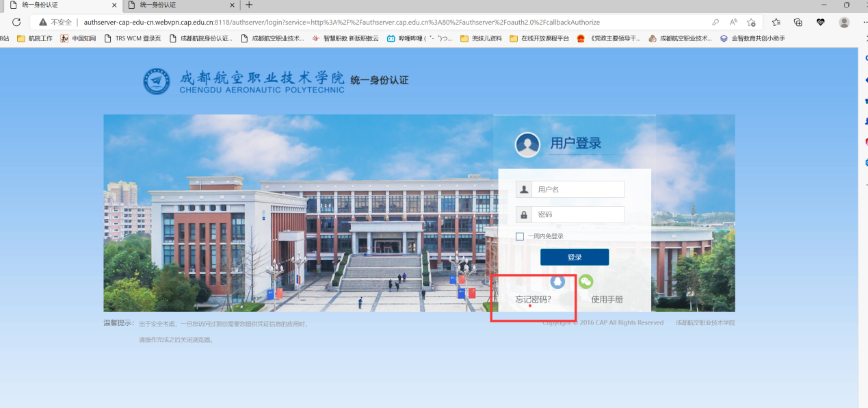Sign in with the QQ penguin icon
868x408 pixels.
click(557, 281)
